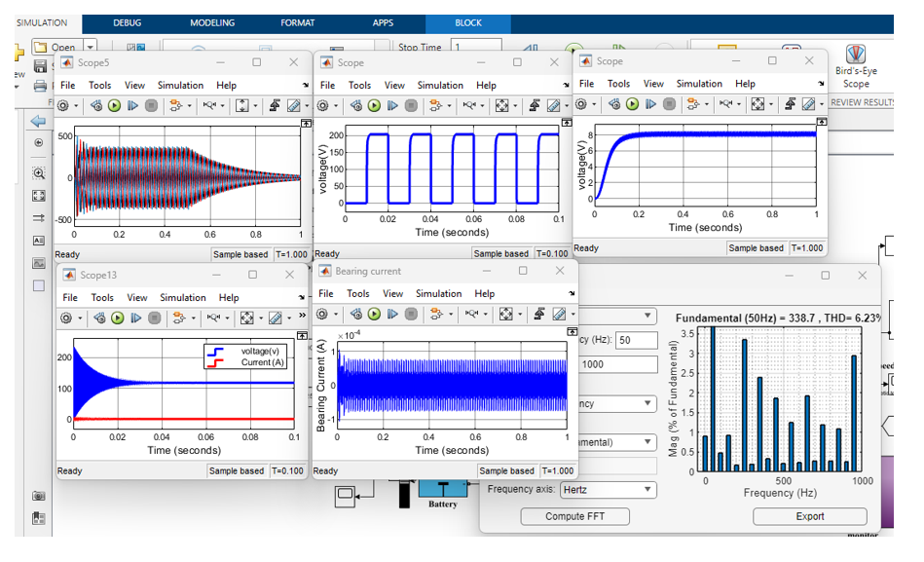Click Stop Time input field
Viewport: 924px width, 562px height.
tap(476, 47)
